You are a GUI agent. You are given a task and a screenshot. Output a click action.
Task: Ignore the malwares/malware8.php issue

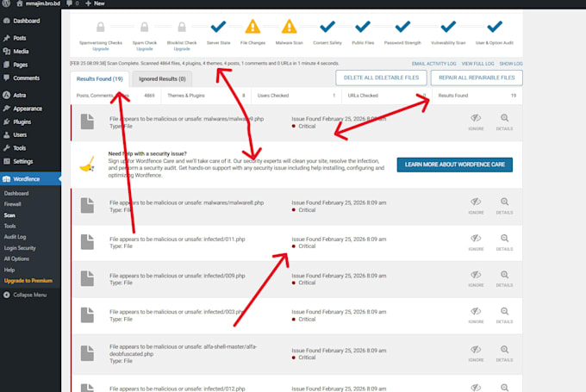pyautogui.click(x=476, y=206)
